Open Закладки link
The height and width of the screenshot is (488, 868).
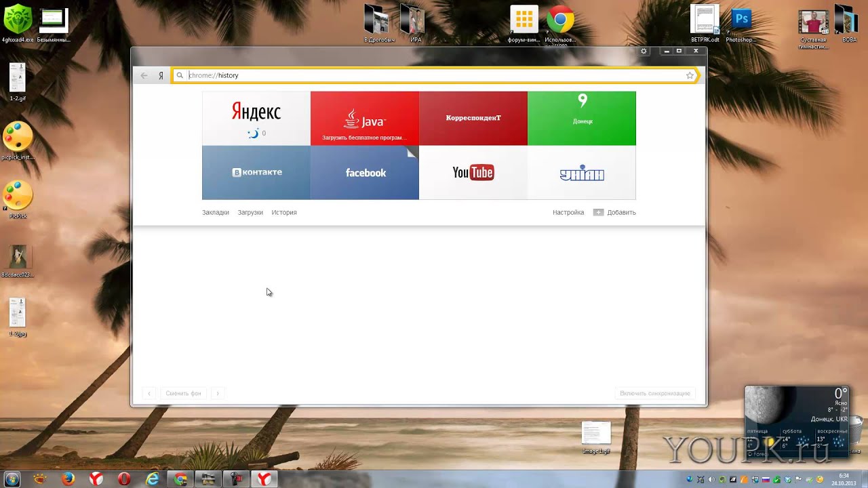(x=216, y=212)
